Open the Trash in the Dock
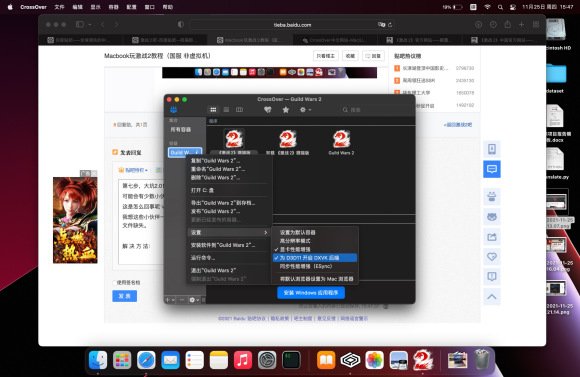 pos(482,359)
